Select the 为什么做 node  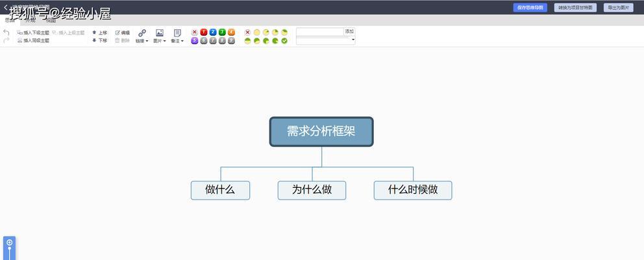click(312, 190)
